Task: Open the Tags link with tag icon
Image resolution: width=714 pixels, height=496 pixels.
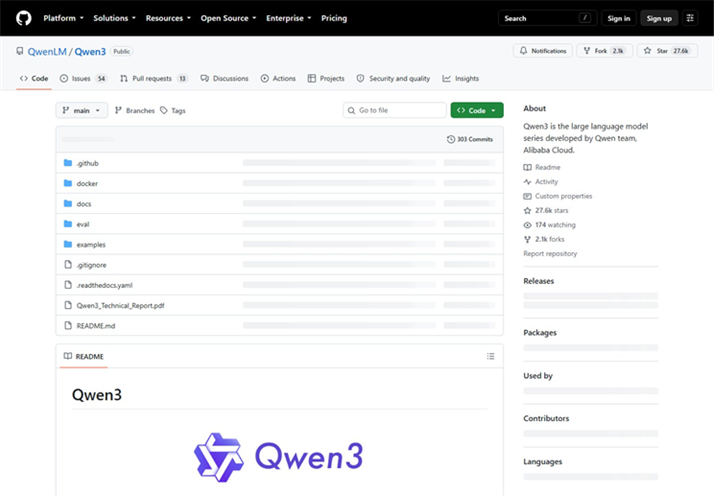Action: point(173,110)
